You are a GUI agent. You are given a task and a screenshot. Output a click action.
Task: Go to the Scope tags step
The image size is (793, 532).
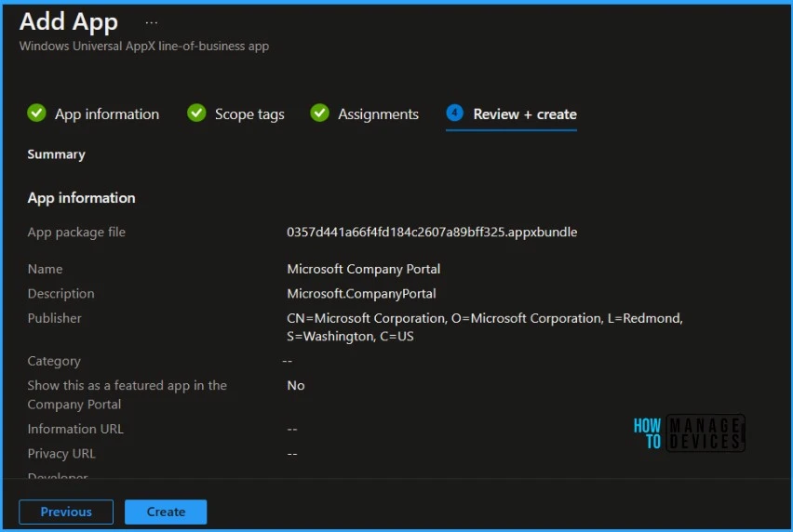249,114
